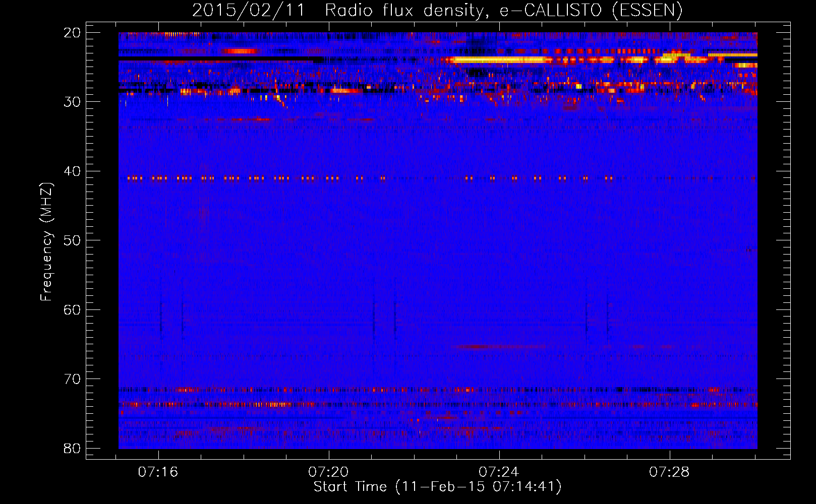Click the 07:20 time tick label

(x=328, y=472)
